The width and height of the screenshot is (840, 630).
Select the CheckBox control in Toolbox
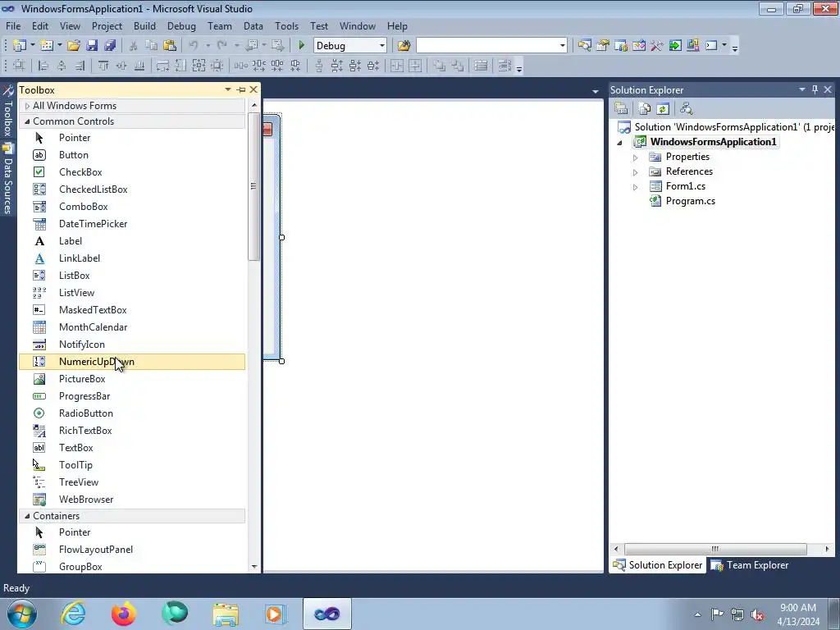[132, 172]
